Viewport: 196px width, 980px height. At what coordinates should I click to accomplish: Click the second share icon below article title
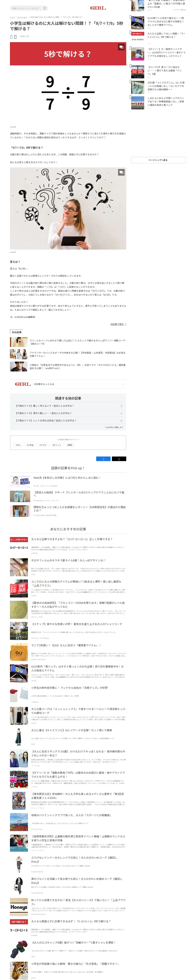point(15,37)
